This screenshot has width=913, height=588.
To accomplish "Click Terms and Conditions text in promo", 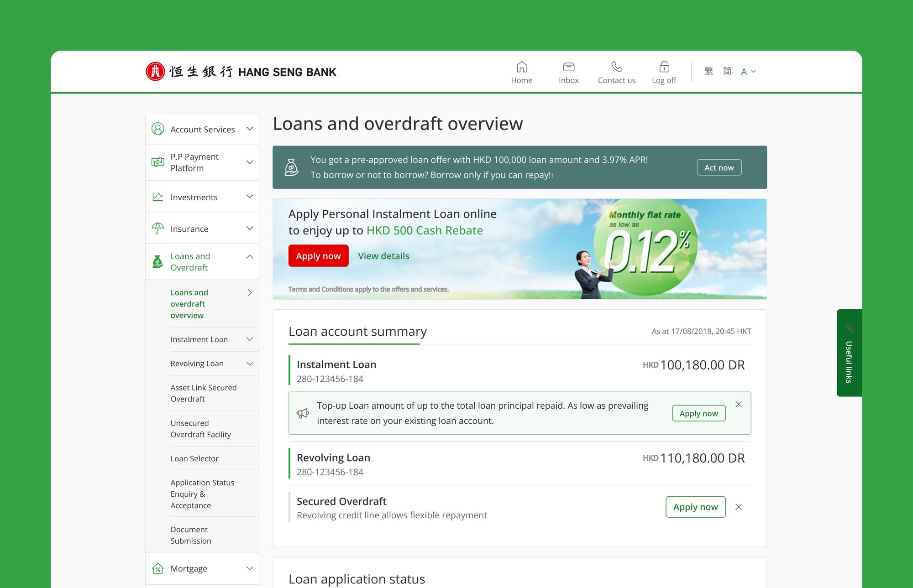I will (368, 289).
